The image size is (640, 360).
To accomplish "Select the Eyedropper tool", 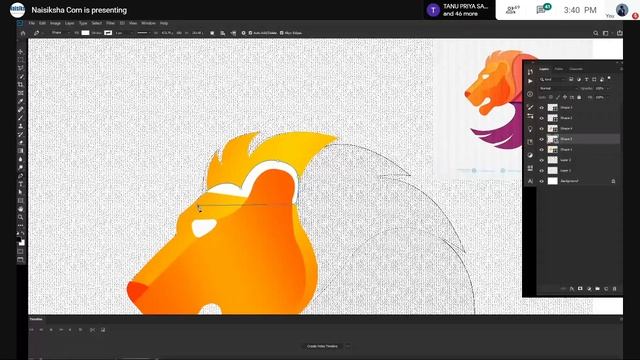I will [20, 101].
